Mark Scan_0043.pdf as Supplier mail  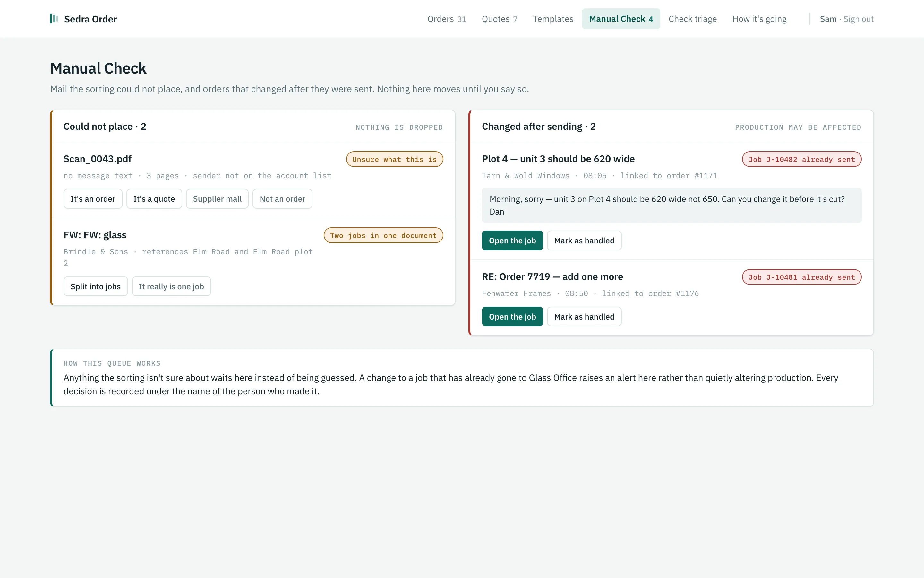click(x=217, y=199)
